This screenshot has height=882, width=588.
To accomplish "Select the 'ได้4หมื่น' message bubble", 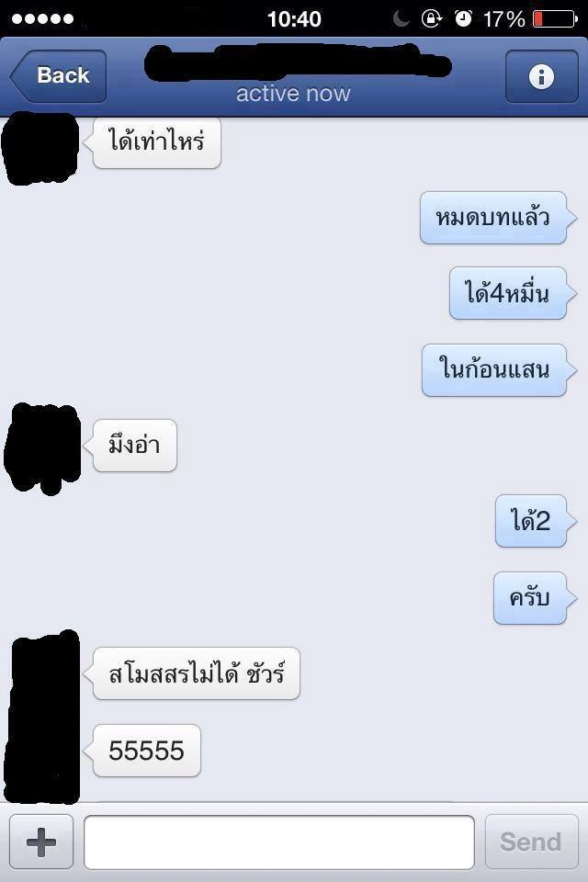I will pyautogui.click(x=508, y=294).
